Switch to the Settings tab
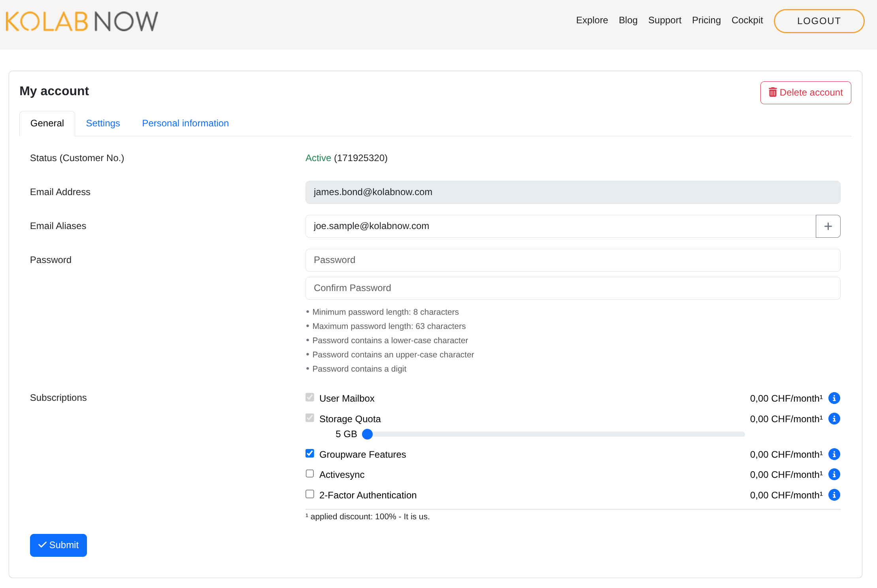Screen dimensions: 877x588 103,124
